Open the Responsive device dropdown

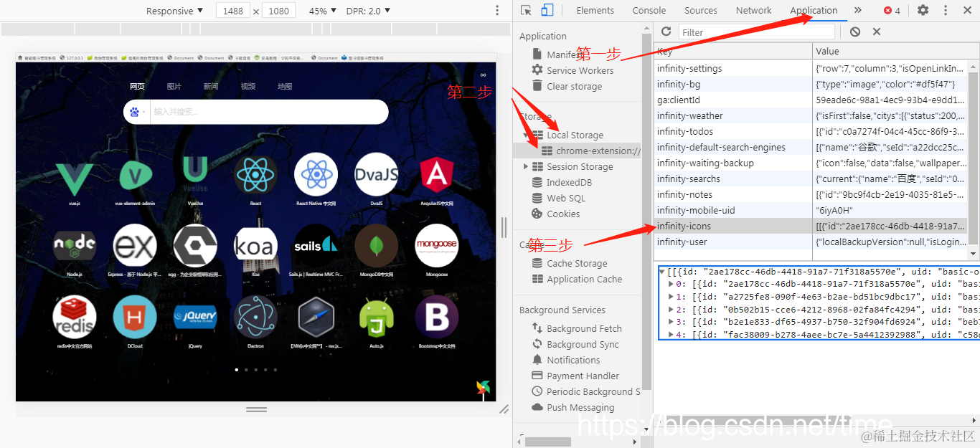(174, 11)
